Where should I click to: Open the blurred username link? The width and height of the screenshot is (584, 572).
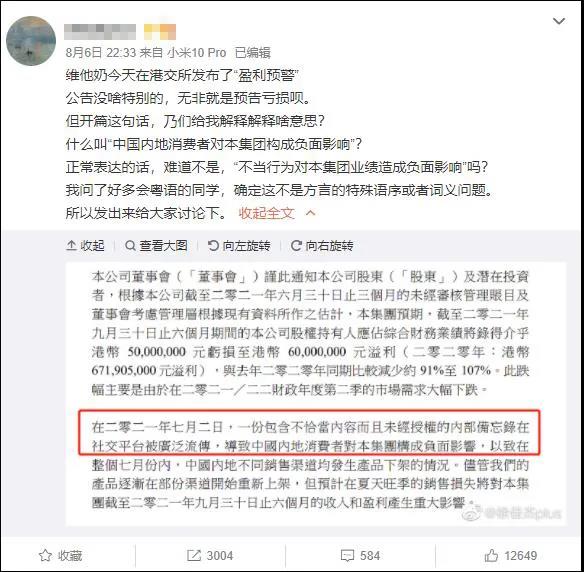pyautogui.click(x=100, y=32)
